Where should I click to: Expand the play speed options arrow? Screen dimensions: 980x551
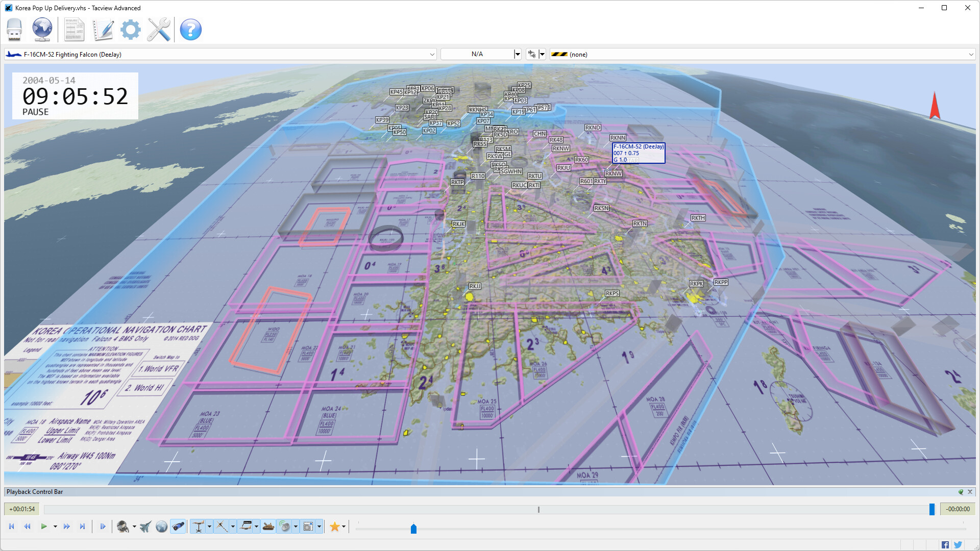tap(55, 526)
